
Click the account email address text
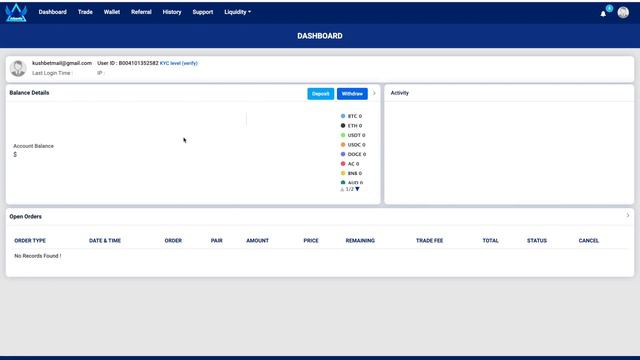(62, 63)
